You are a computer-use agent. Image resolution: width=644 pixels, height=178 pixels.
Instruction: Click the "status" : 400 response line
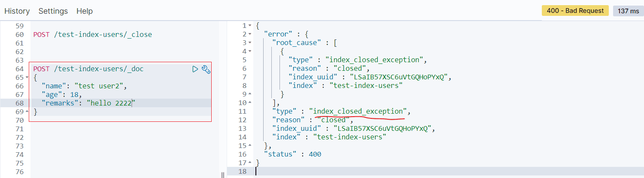292,154
